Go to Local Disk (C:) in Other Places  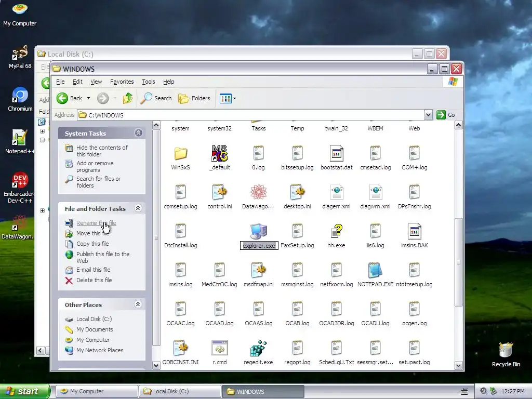(94, 319)
